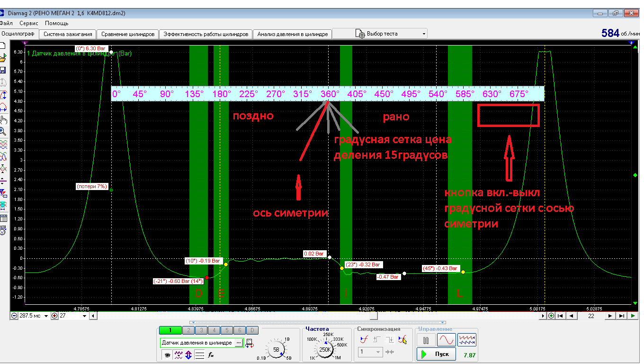Enable channel 5 button
The height and width of the screenshot is (364, 644).
pos(227,330)
